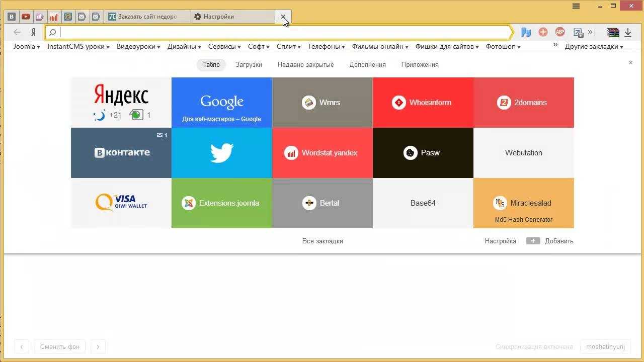Image resolution: width=644 pixels, height=362 pixels.
Task: Expand Фильмы онлайн bookmarks folder
Action: coord(380,46)
